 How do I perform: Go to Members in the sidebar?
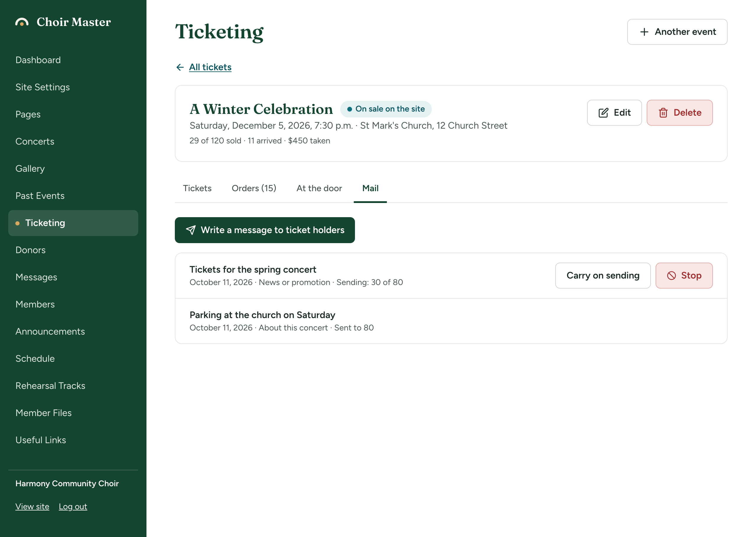(73, 304)
